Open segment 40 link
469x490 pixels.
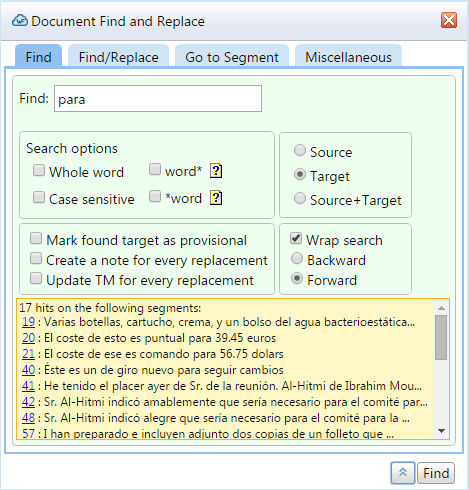[x=28, y=370]
